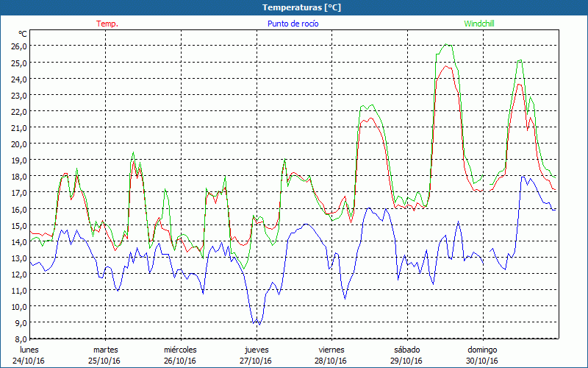This screenshot has width=588, height=368.
Task: Click the highest green Windchill peak on Saturday
Action: (x=446, y=45)
